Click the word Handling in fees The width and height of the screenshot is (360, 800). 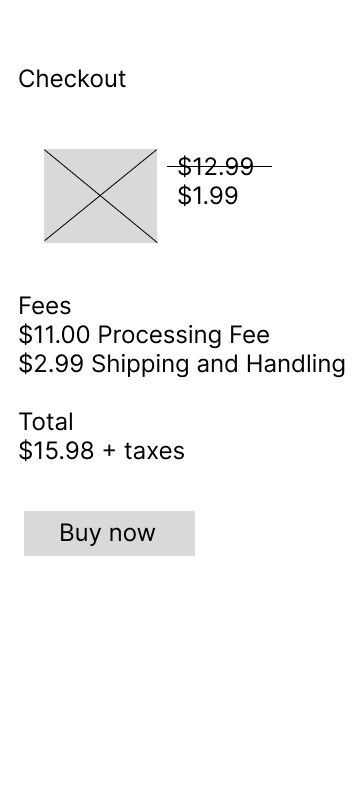(x=296, y=364)
